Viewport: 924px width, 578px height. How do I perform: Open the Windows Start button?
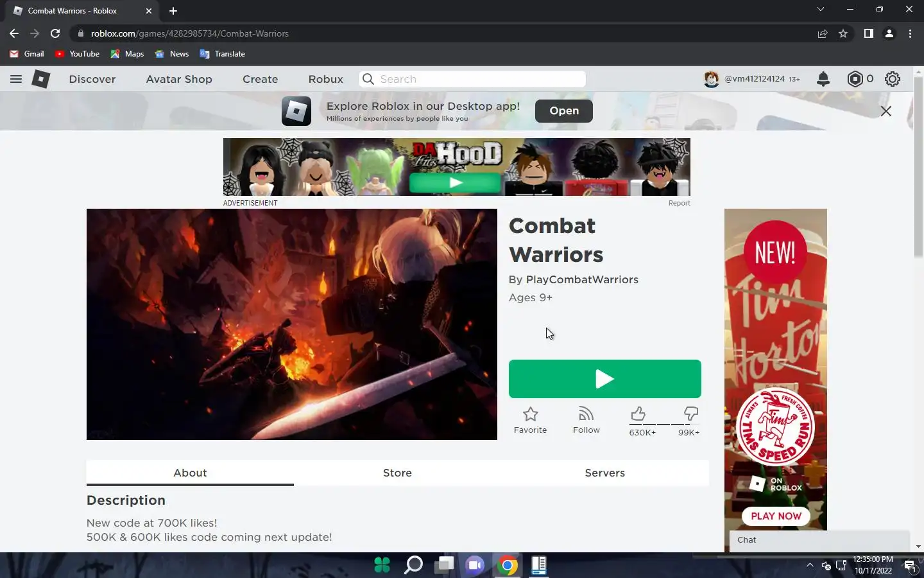382,565
